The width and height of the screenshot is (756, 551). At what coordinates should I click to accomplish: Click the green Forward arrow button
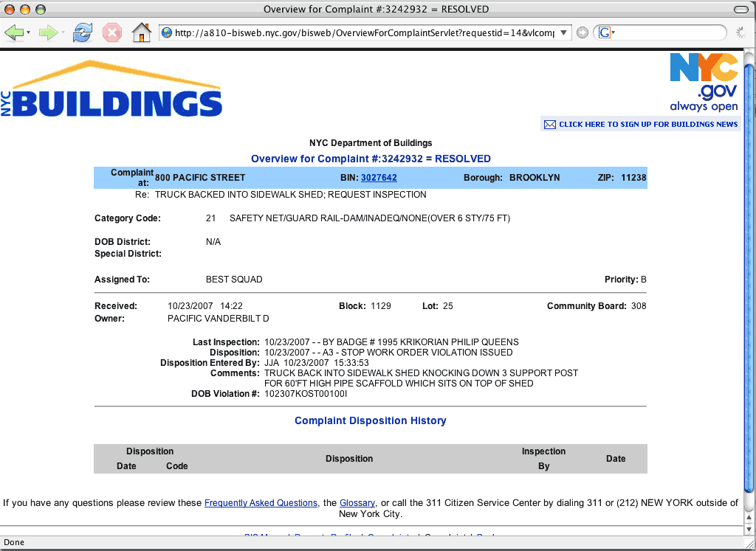48,32
